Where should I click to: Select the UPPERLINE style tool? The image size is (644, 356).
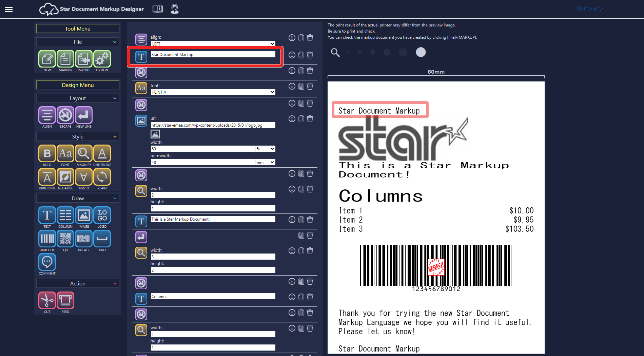click(47, 177)
